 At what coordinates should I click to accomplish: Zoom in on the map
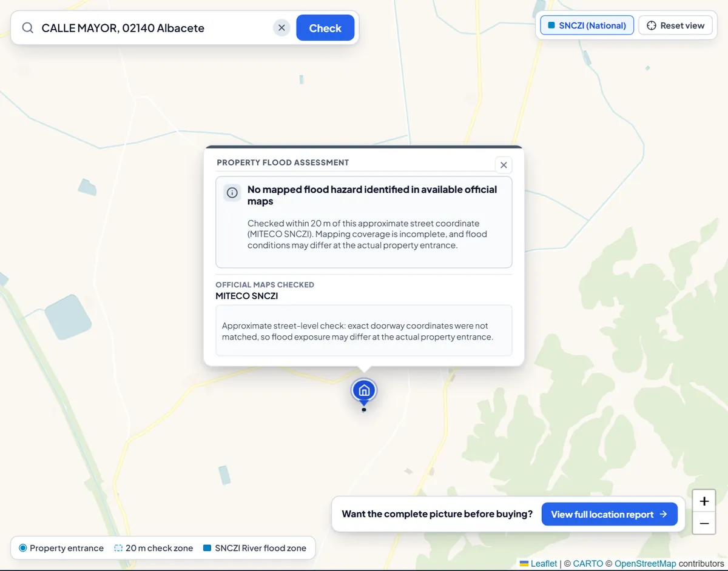[x=704, y=501]
